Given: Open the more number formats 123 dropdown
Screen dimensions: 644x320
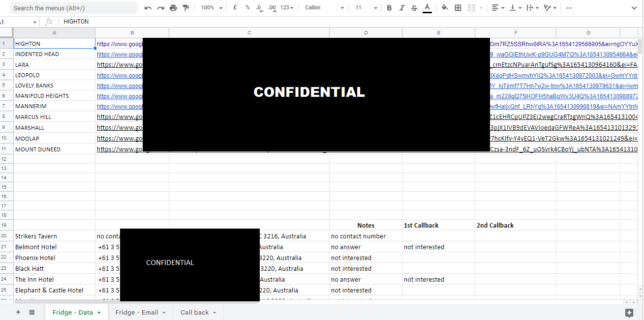Looking at the screenshot, I should pos(287,8).
